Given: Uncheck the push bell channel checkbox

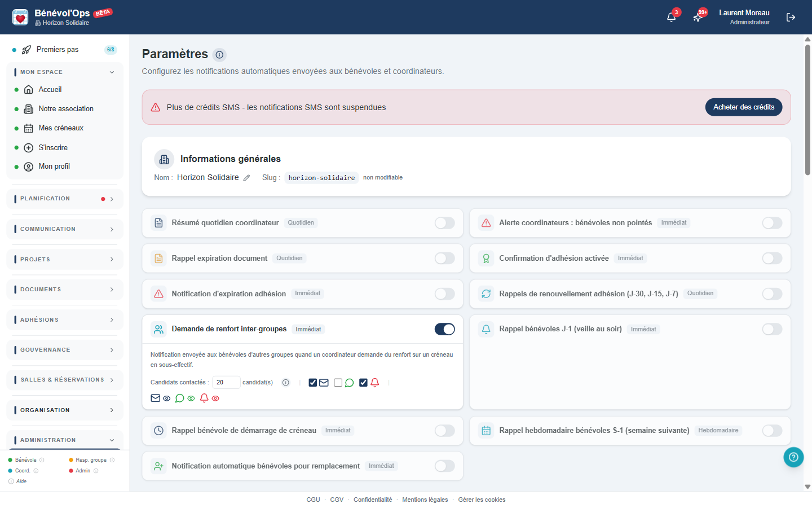Looking at the screenshot, I should point(363,383).
